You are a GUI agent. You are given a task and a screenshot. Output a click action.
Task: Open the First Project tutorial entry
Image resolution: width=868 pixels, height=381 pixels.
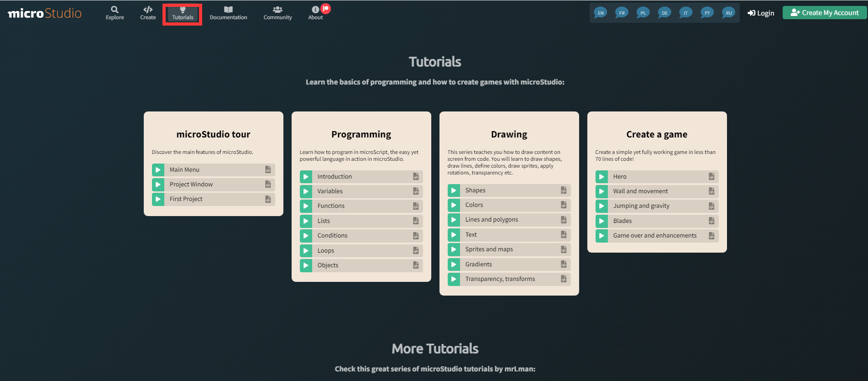pyautogui.click(x=186, y=199)
